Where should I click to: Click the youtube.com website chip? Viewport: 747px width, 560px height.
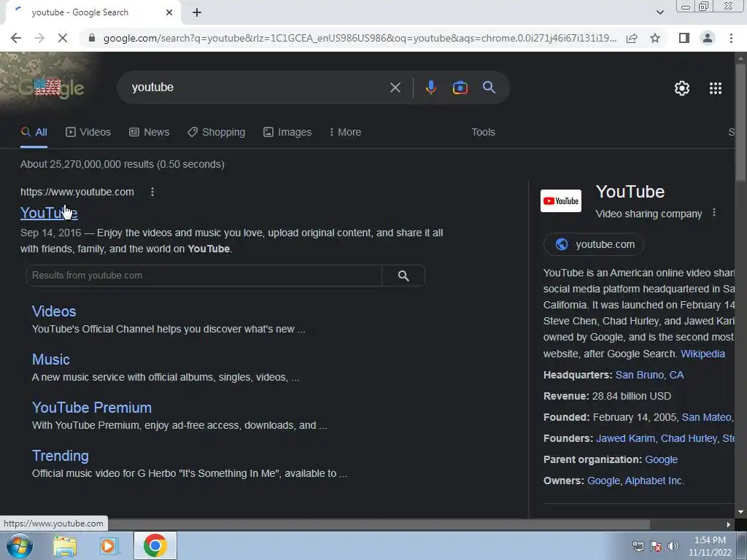(594, 244)
